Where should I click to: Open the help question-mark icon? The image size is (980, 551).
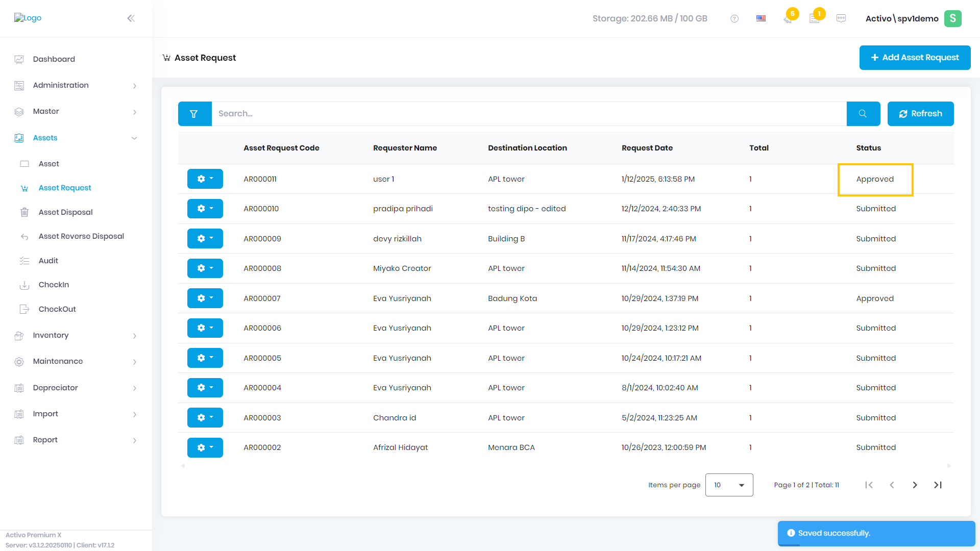coord(734,19)
